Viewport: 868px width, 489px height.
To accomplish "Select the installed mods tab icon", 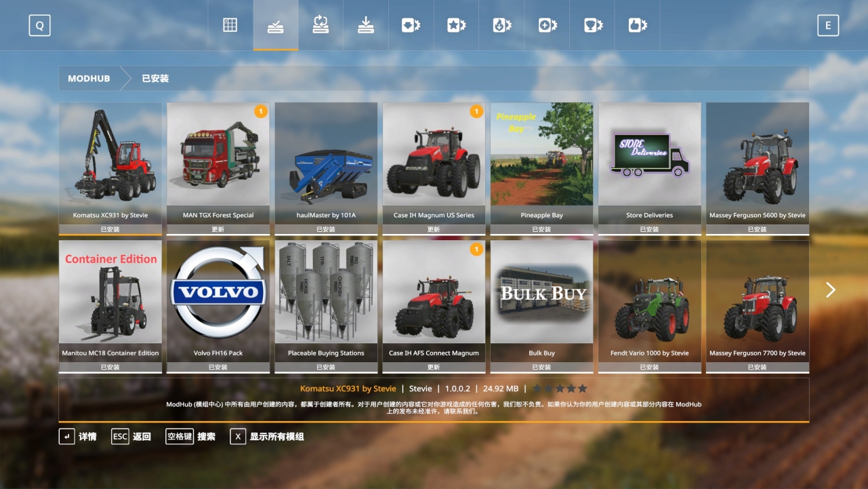I will pos(275,26).
